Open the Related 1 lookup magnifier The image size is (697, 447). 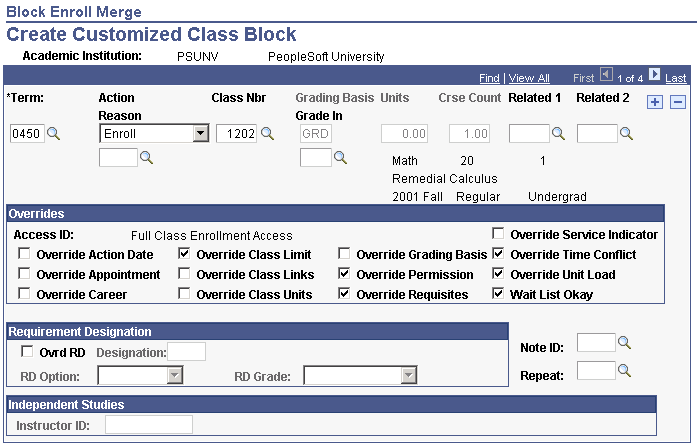(558, 133)
